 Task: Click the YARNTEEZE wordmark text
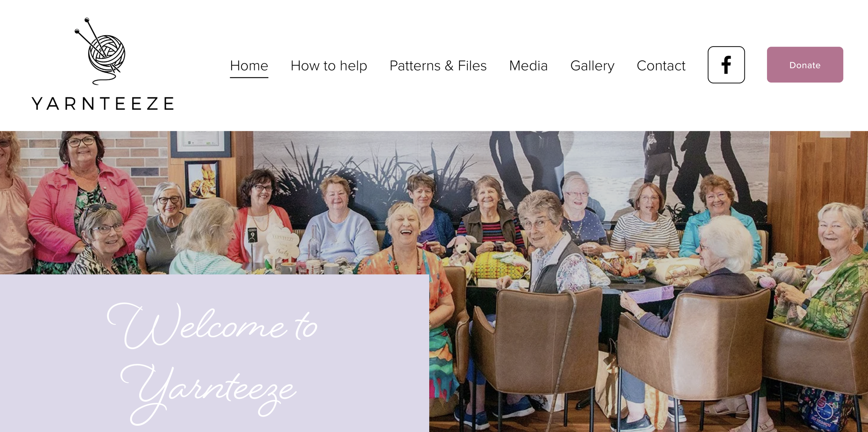103,103
